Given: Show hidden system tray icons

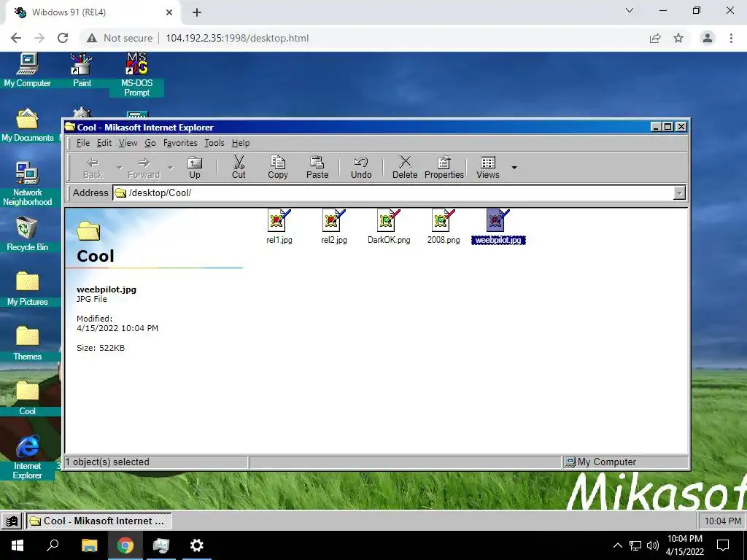Looking at the screenshot, I should (617, 545).
